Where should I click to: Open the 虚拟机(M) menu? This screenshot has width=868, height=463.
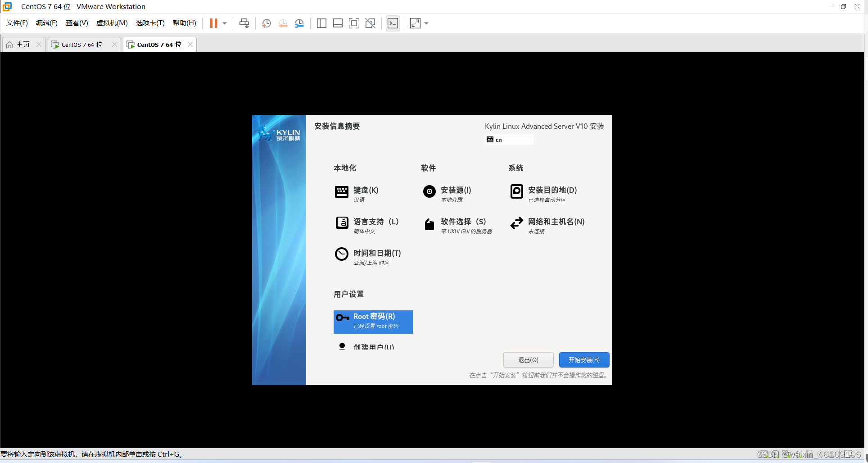[x=112, y=23]
